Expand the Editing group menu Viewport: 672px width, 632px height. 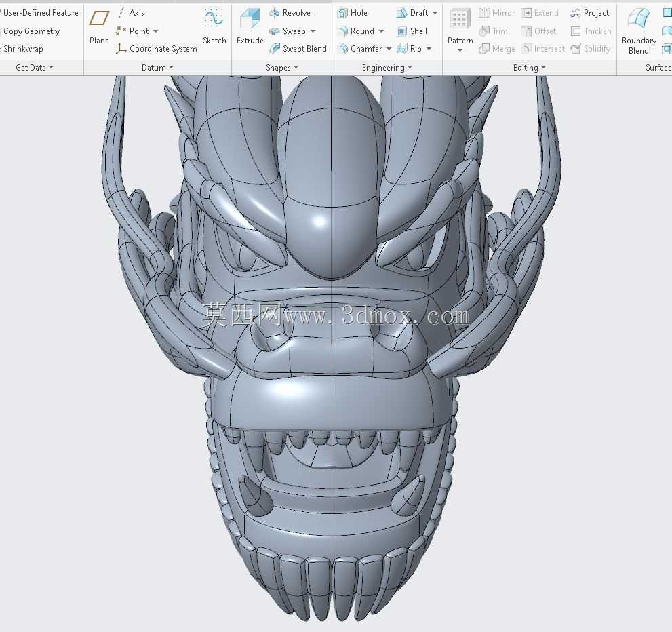pyautogui.click(x=530, y=68)
